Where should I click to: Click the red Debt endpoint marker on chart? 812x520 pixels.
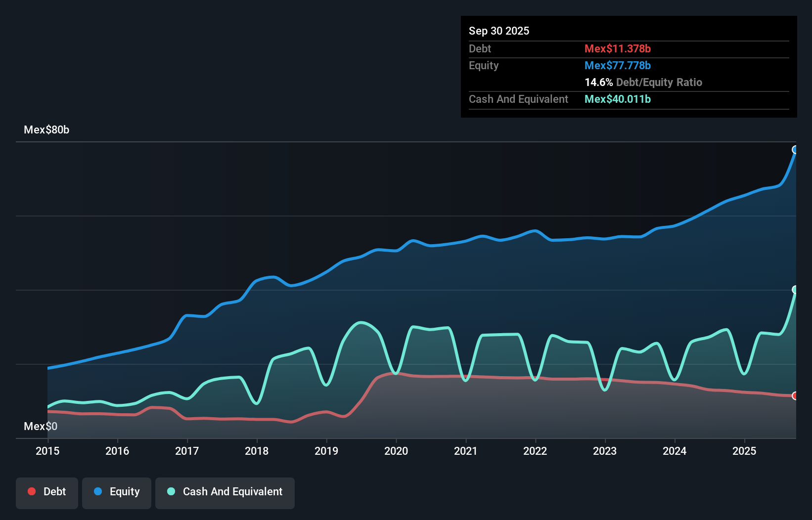(795, 395)
